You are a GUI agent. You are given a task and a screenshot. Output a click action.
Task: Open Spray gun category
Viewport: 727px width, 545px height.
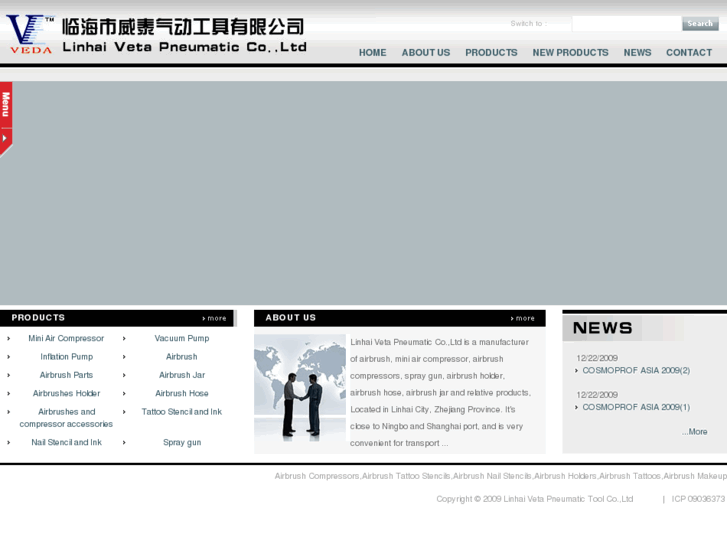182,442
